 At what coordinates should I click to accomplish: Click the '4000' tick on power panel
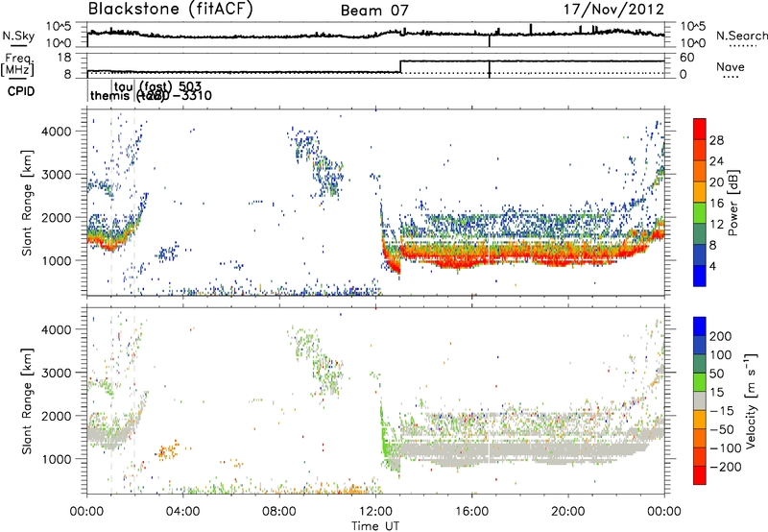pyautogui.click(x=56, y=132)
